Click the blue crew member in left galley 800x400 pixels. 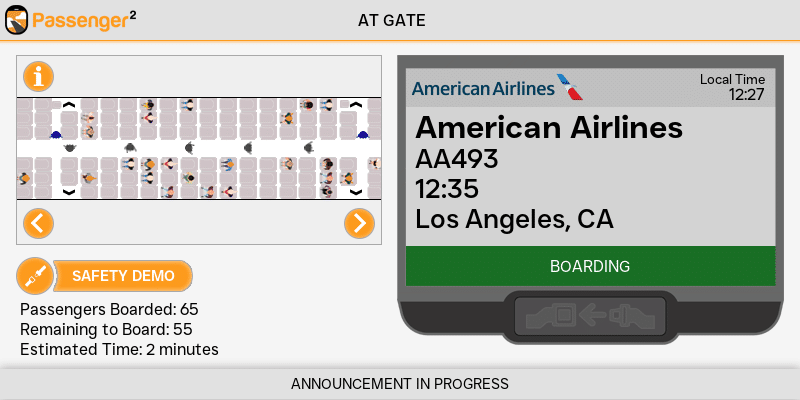pos(56,135)
